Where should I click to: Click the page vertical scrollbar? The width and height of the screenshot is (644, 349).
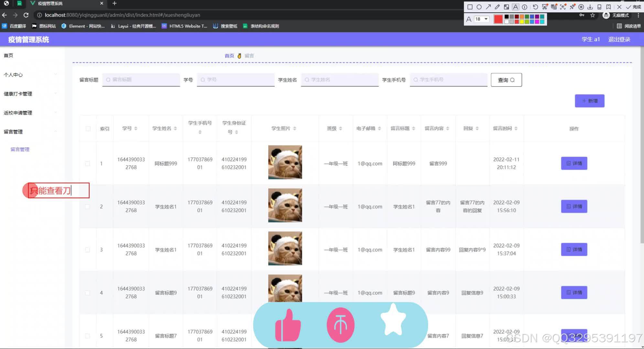[x=642, y=145]
